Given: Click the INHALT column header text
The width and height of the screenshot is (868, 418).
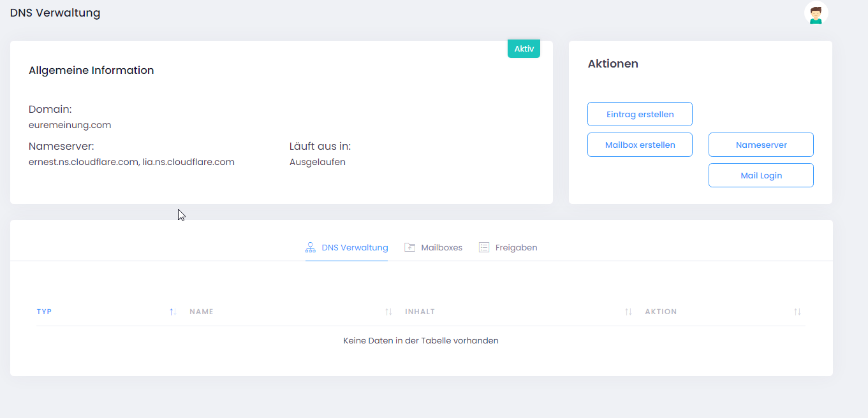Looking at the screenshot, I should [420, 312].
